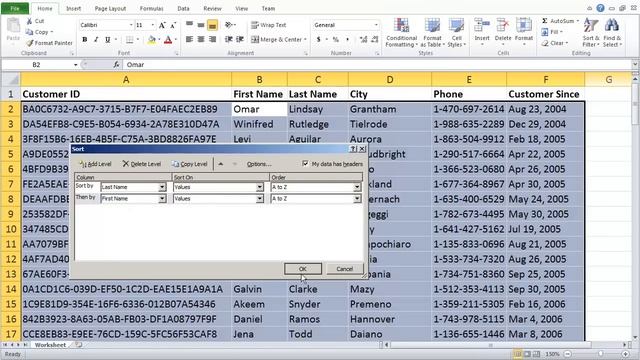Click the Borders icon
This screenshot has width=640, height=360.
[129, 40]
